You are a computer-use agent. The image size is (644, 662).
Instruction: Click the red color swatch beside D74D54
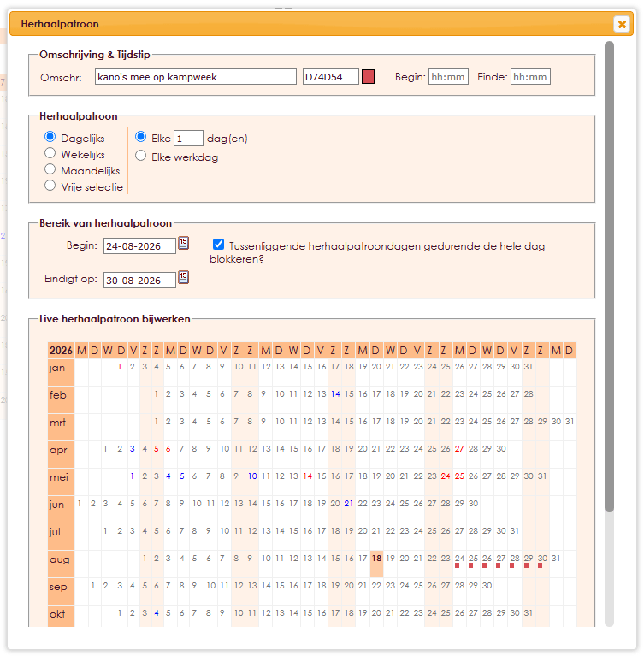coord(368,77)
